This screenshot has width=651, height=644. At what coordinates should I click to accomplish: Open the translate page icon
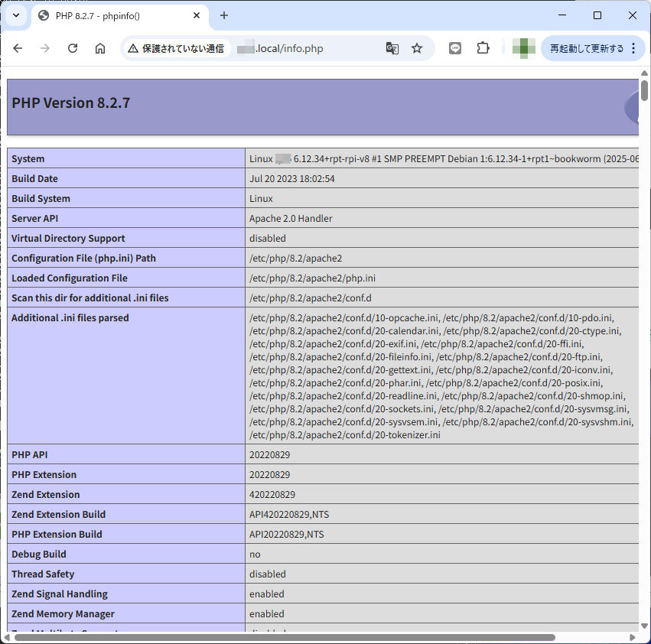coord(392,49)
